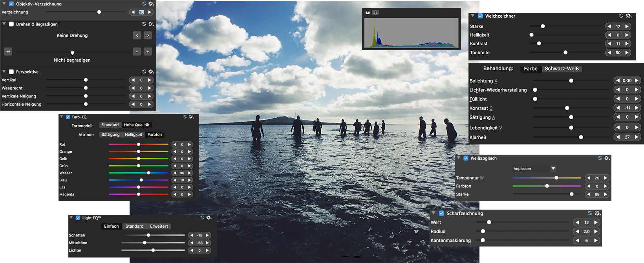
Task: Toggle the exposure warning icon beside histogram
Action: (375, 13)
